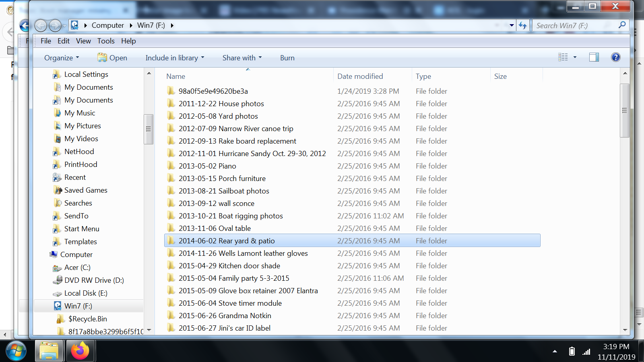The image size is (644, 362).
Task: Sort by Date modified column header
Action: [x=360, y=76]
